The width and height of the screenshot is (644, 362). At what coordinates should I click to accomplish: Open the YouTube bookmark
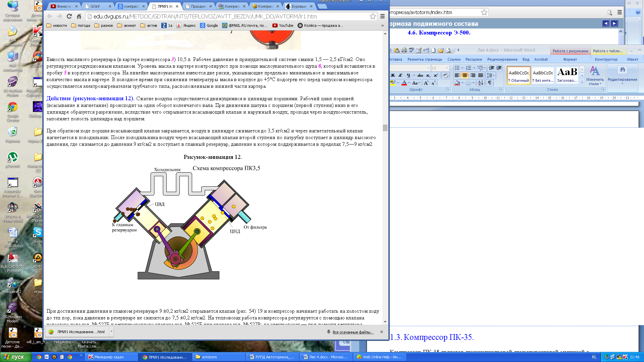(x=283, y=25)
